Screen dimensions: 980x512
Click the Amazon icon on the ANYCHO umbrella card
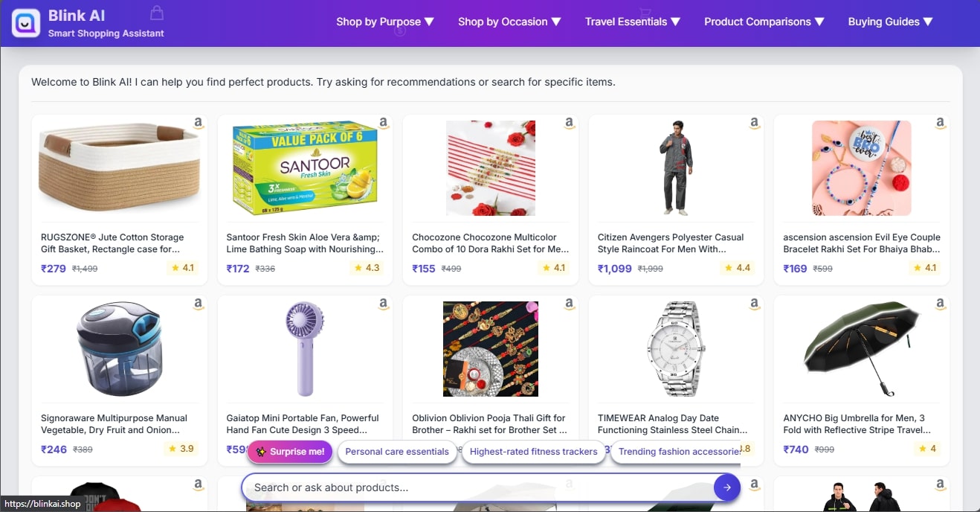pyautogui.click(x=939, y=304)
